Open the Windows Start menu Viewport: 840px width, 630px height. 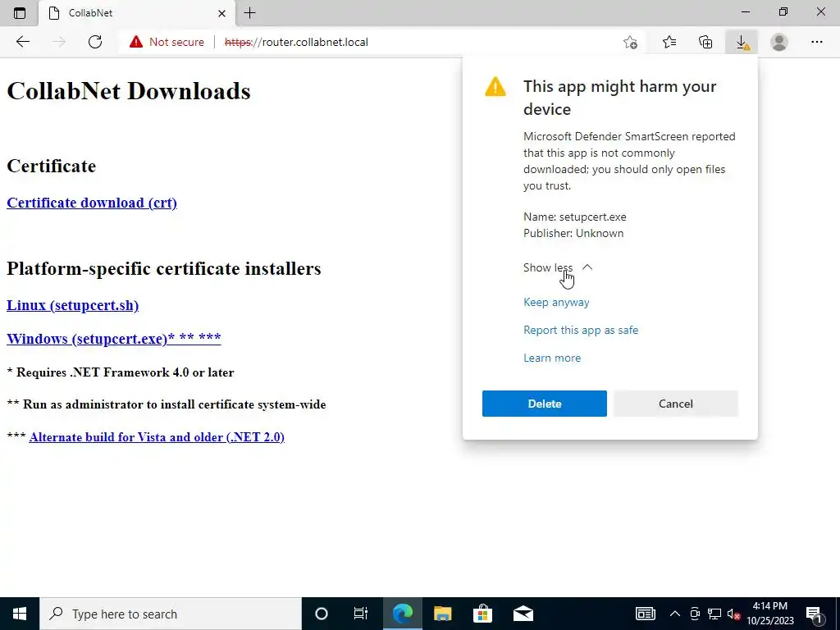pyautogui.click(x=20, y=614)
